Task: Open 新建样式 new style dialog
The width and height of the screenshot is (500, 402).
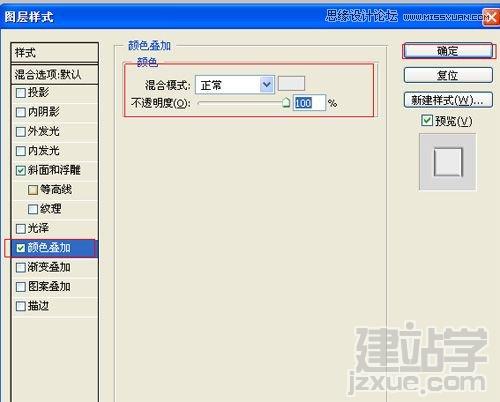Action: pyautogui.click(x=448, y=100)
